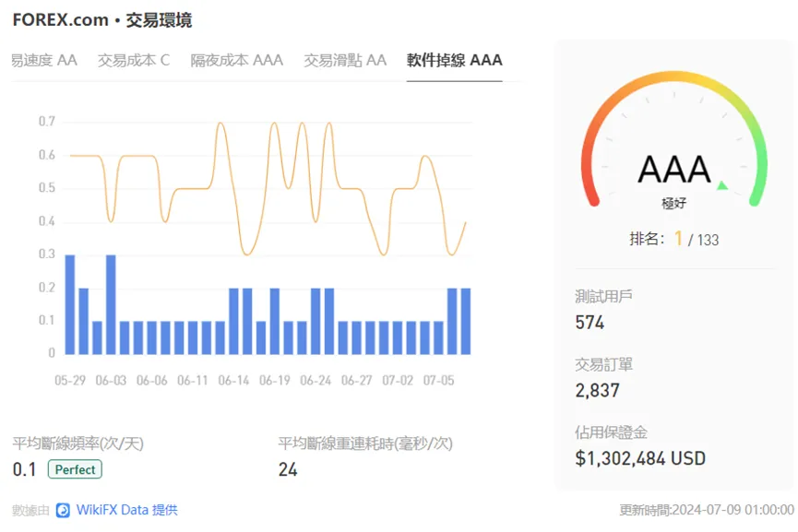This screenshot has width=798, height=532.
Task: Select the 隔夜成本 AAA tab
Action: coord(237,60)
